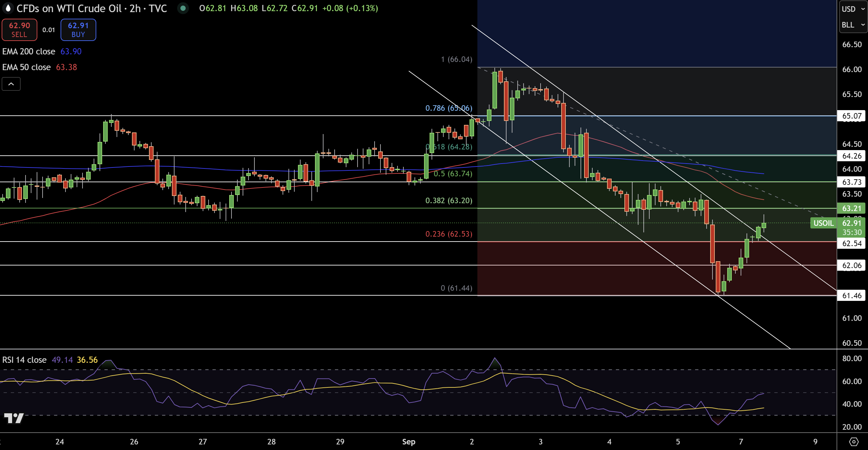The height and width of the screenshot is (450, 868).
Task: Click the RSI smoothed value 36.56
Action: pyautogui.click(x=87, y=360)
